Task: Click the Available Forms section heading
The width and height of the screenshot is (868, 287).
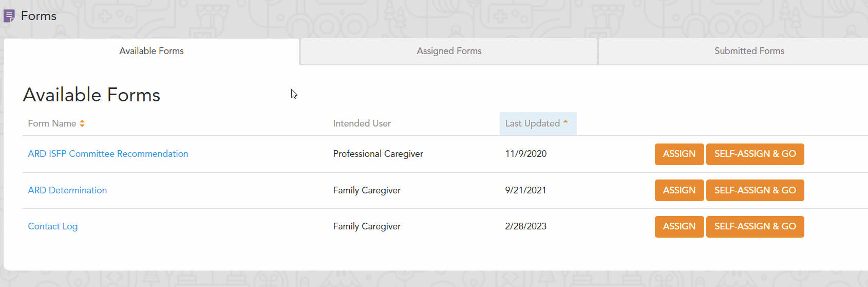Action: tap(91, 95)
